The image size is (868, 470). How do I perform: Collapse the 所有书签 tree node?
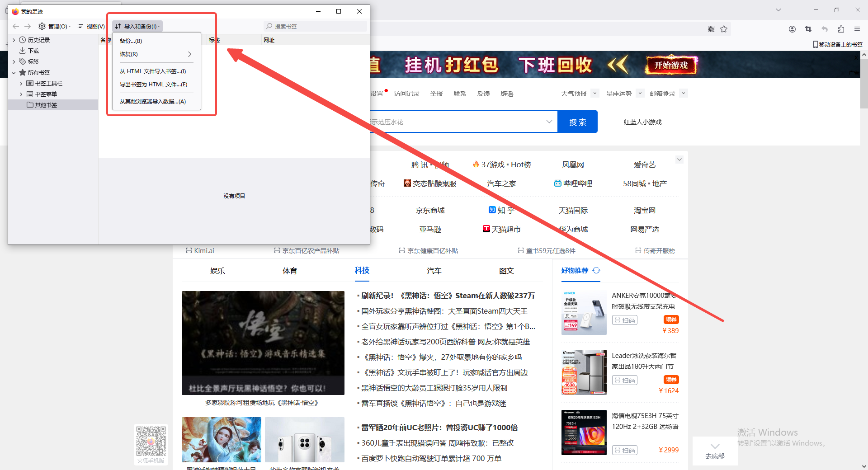(x=14, y=72)
